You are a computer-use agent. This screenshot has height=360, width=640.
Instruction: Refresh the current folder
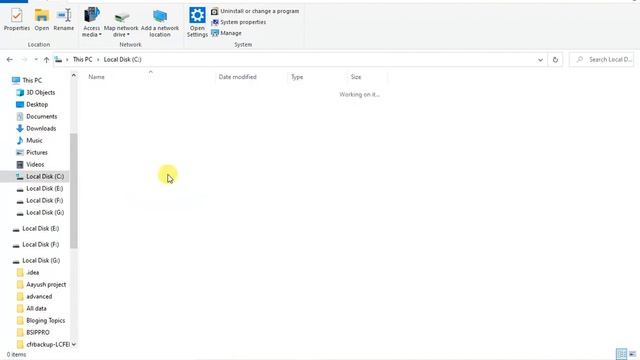pyautogui.click(x=555, y=60)
